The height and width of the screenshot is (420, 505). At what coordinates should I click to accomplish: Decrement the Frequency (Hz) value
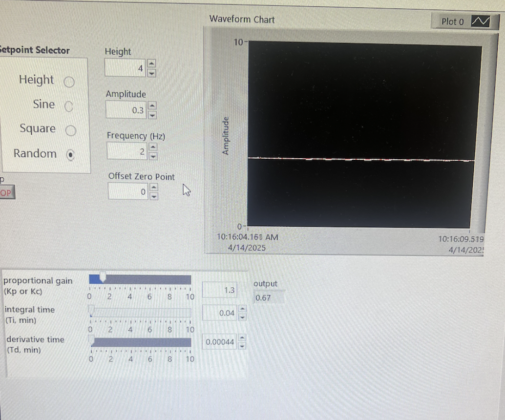point(153,156)
